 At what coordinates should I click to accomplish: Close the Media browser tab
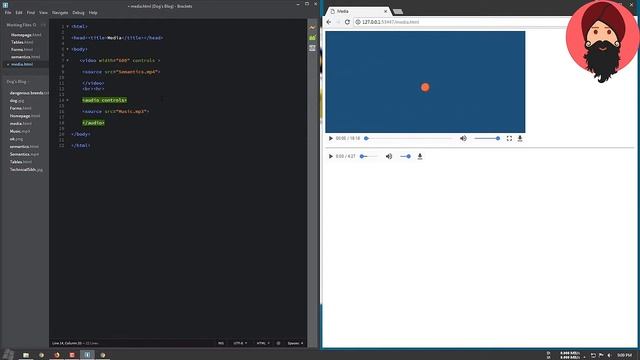[x=385, y=11]
